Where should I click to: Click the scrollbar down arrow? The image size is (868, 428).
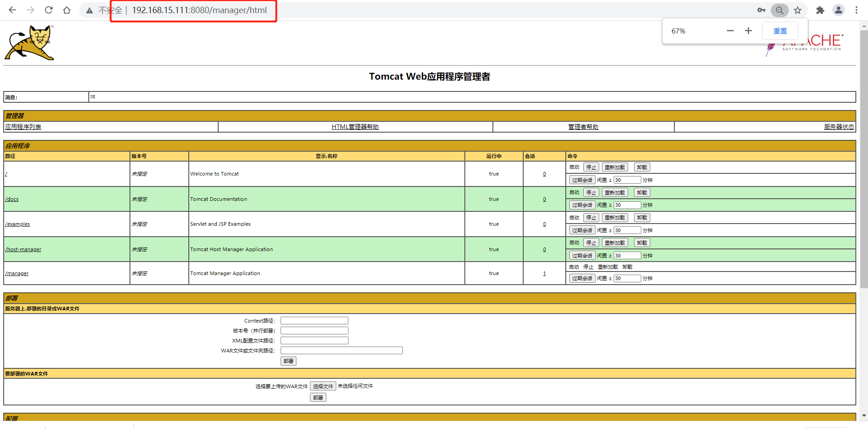[864, 415]
